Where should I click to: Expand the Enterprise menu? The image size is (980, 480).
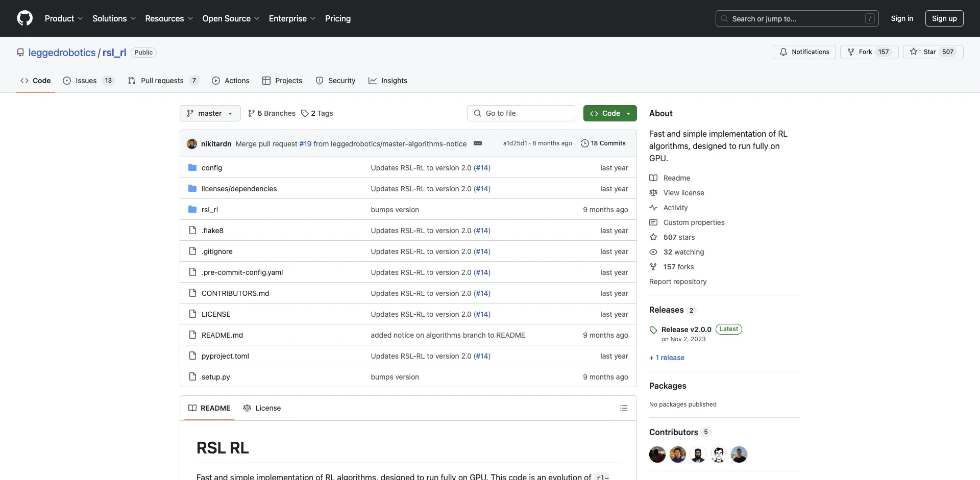coord(292,18)
